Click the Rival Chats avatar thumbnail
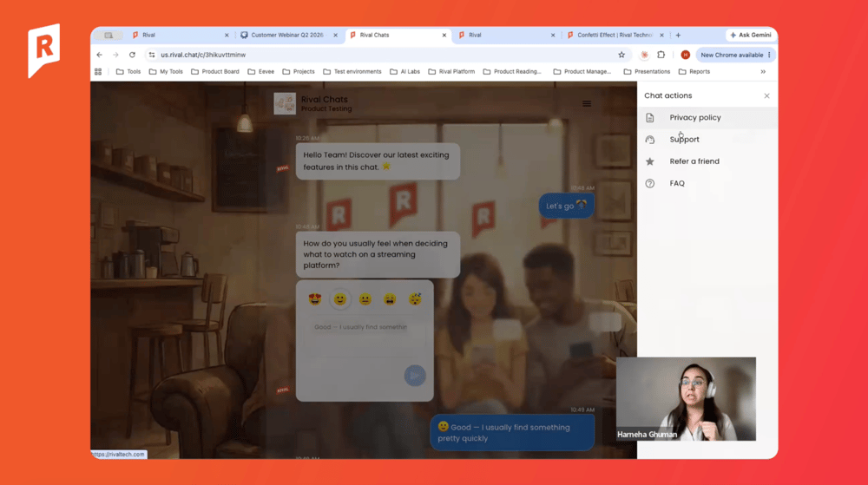Image resolution: width=868 pixels, height=485 pixels. tap(285, 103)
